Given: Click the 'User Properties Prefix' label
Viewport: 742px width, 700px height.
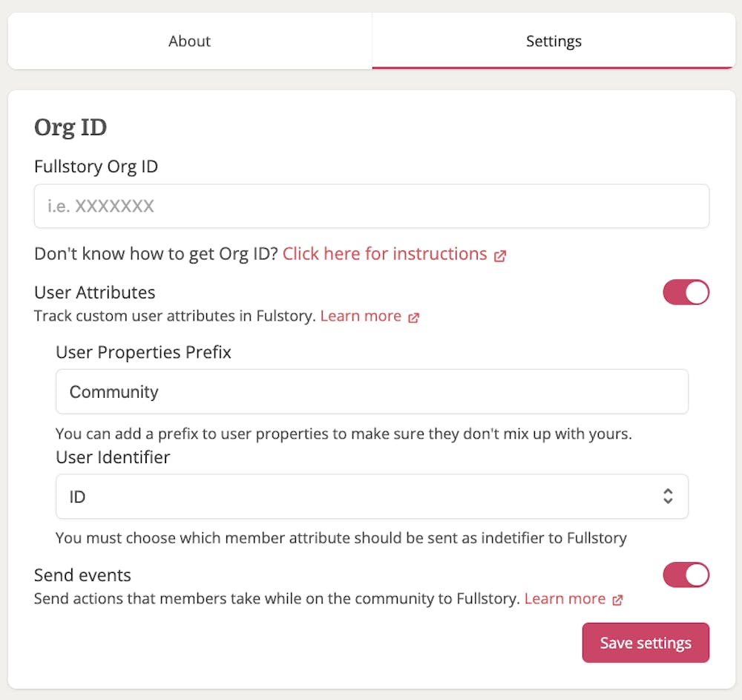Looking at the screenshot, I should (x=143, y=352).
